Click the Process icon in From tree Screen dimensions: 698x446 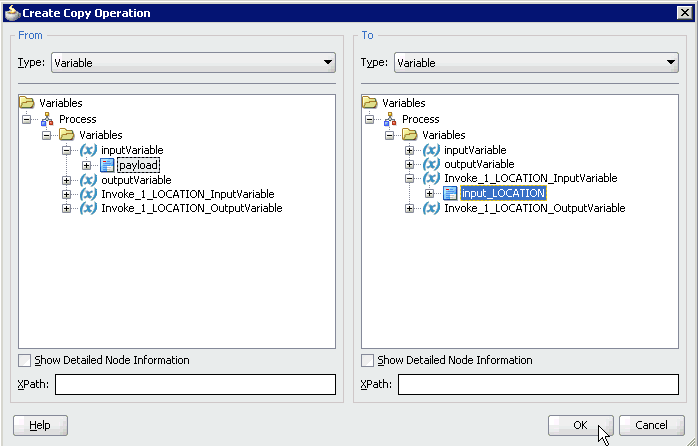click(47, 119)
